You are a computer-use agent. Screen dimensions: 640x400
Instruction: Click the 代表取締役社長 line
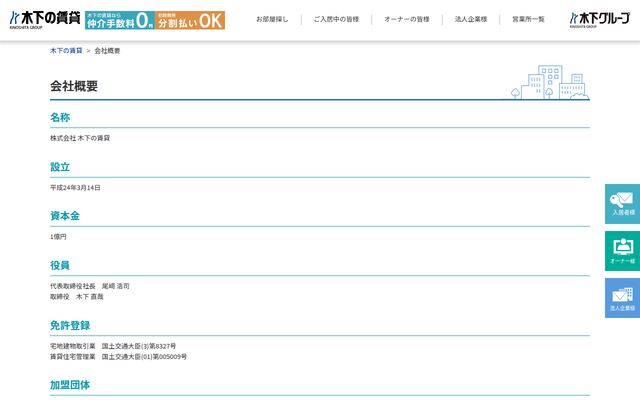(x=90, y=286)
